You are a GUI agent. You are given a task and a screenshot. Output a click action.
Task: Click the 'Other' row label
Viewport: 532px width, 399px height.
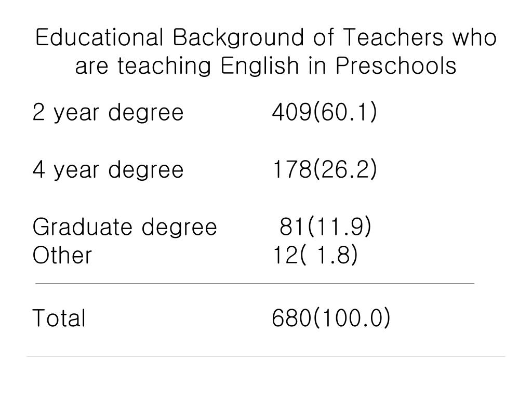62,255
